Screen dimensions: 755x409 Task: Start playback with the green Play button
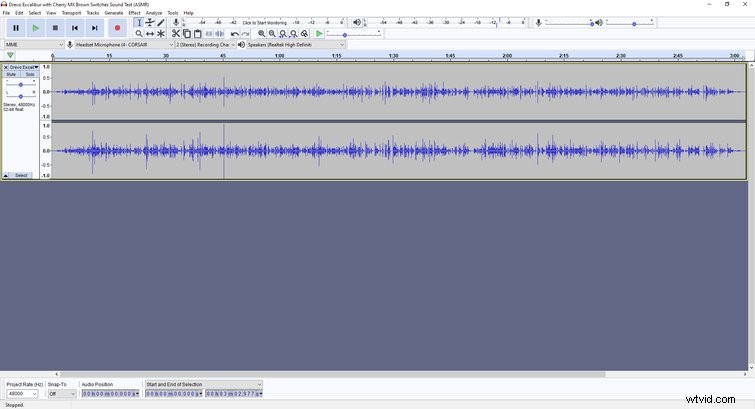point(36,28)
